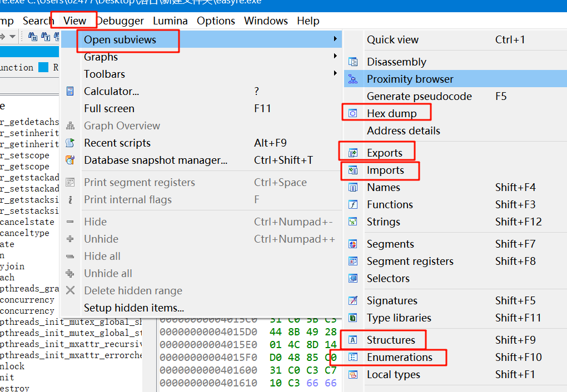This screenshot has height=392, width=567.
Task: Expand the Toolbars submenu arrow
Action: [x=335, y=73]
